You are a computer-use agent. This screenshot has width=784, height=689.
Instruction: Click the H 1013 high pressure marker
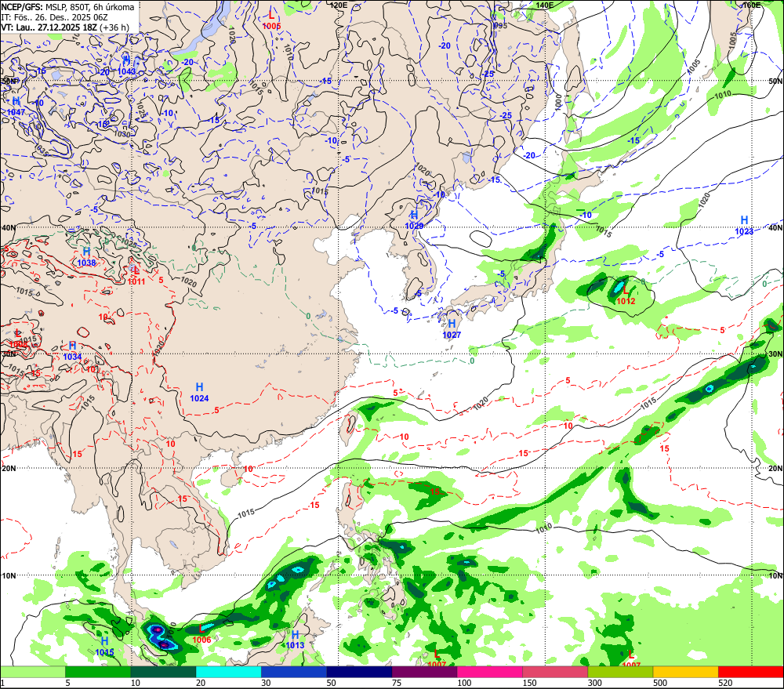pyautogui.click(x=295, y=640)
